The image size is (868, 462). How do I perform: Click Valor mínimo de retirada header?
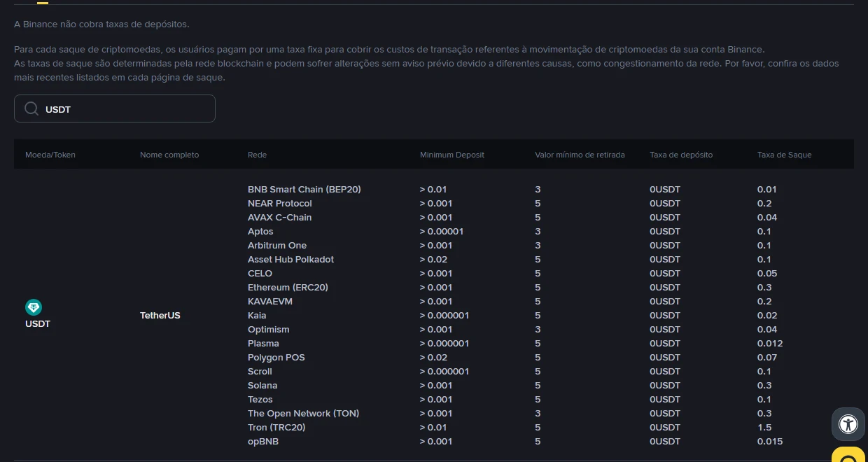[x=580, y=155]
